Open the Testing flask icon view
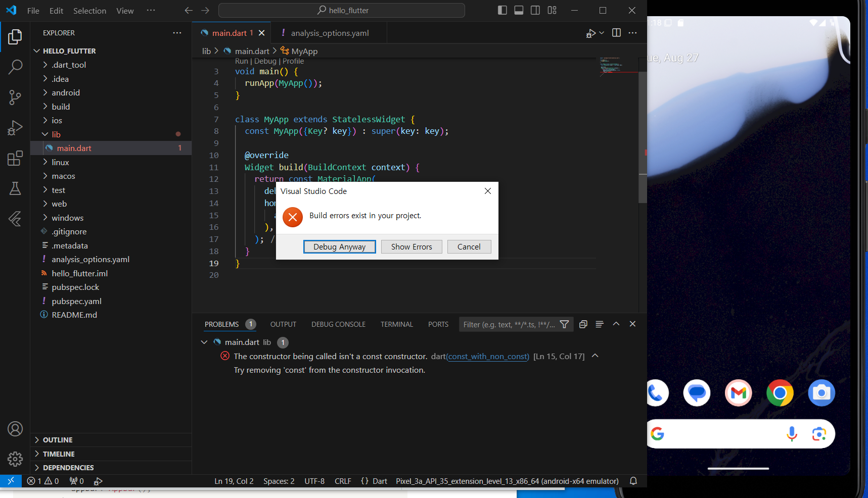The height and width of the screenshot is (498, 868). [15, 188]
